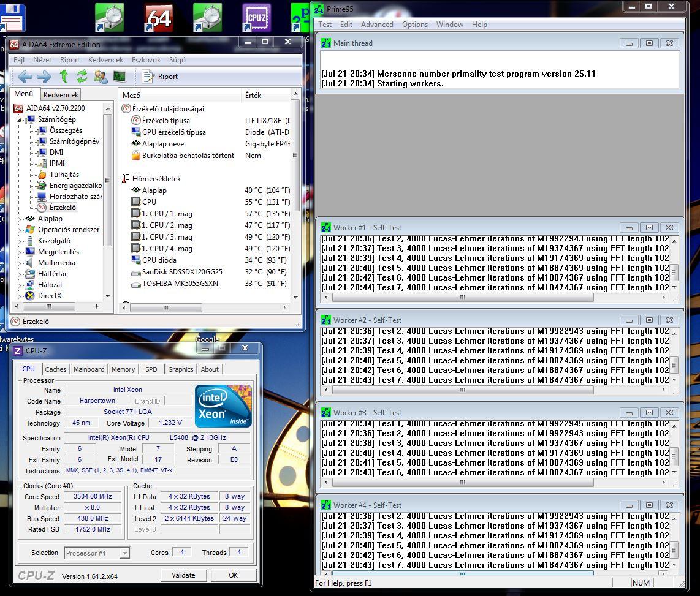This screenshot has height=596, width=700.
Task: Click the green up arrow in AIDA64
Action: tap(64, 77)
